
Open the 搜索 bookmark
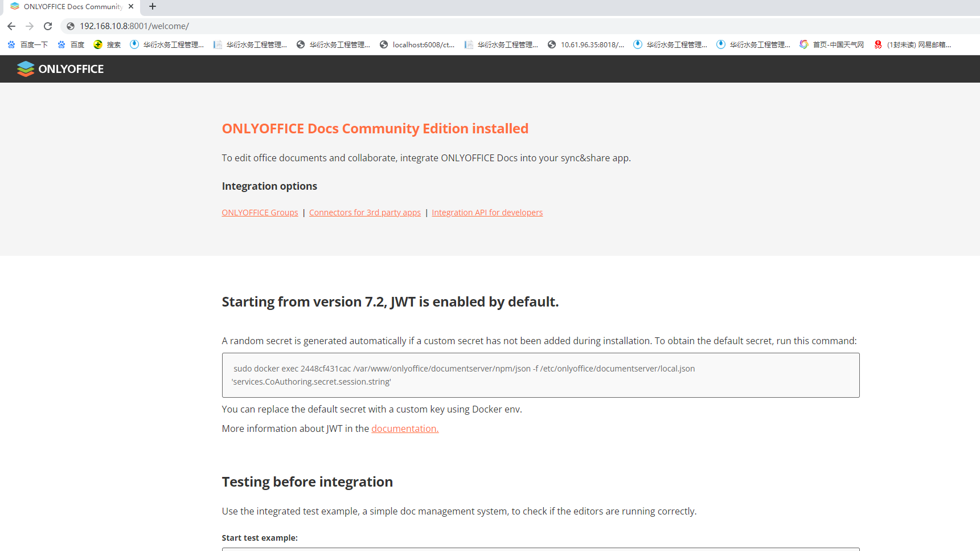coord(108,44)
